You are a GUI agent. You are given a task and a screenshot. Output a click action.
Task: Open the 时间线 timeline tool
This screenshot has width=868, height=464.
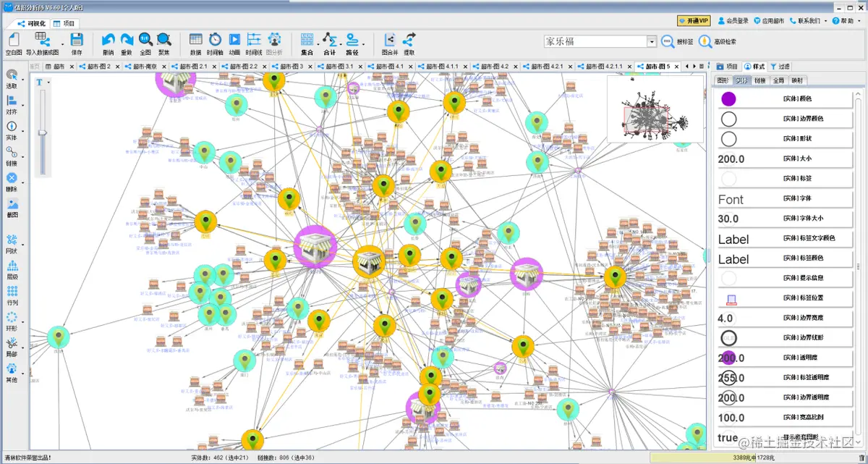[254, 43]
